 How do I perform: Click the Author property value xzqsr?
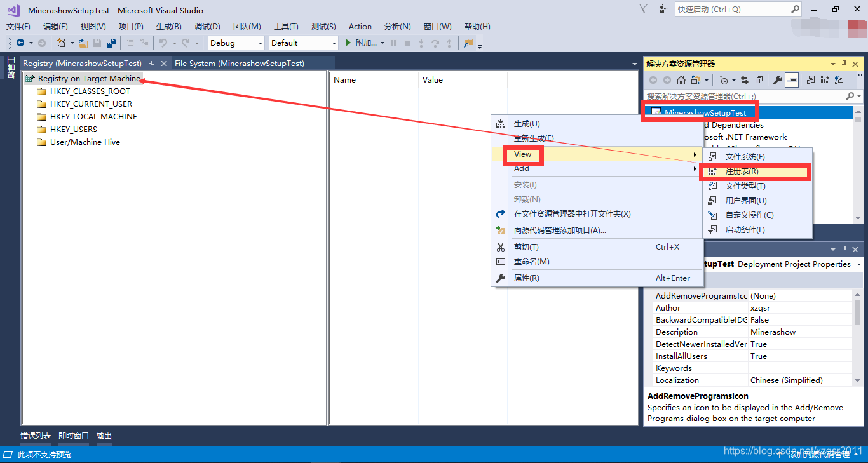(800, 308)
